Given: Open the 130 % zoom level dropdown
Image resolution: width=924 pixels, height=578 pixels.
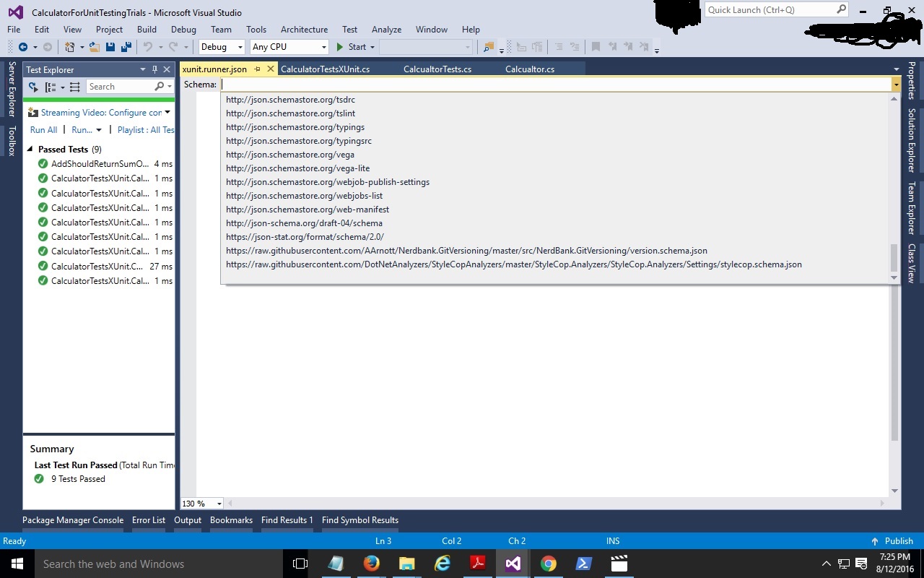Looking at the screenshot, I should coord(219,504).
